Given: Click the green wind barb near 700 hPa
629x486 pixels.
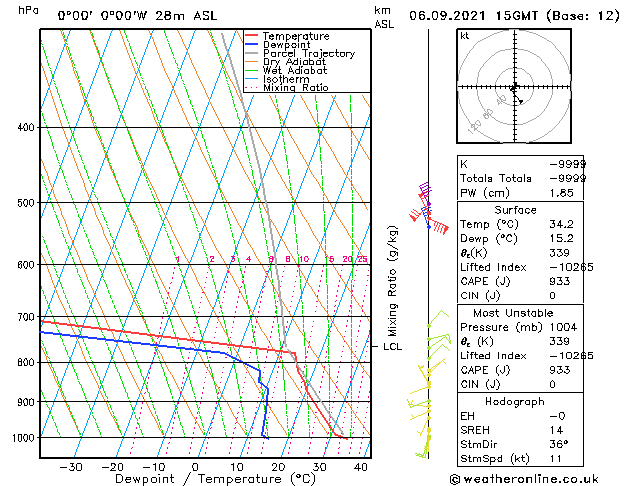Looking at the screenshot, I should click(438, 318).
